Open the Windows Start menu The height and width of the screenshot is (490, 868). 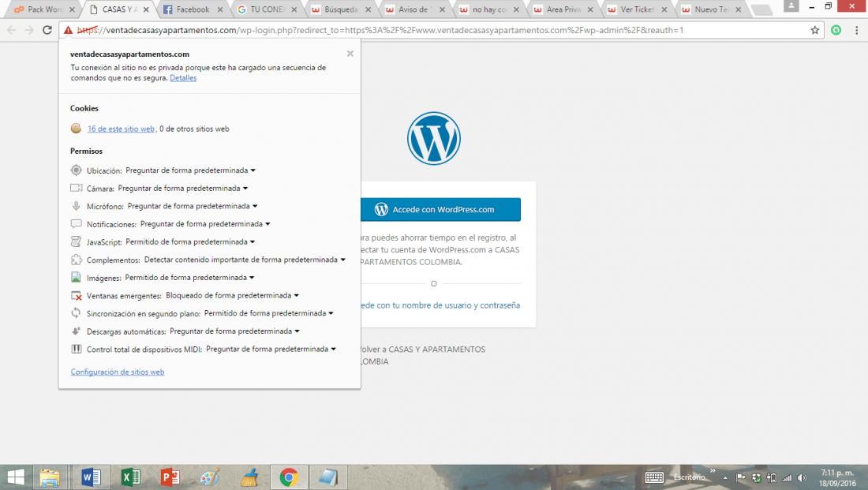point(16,477)
